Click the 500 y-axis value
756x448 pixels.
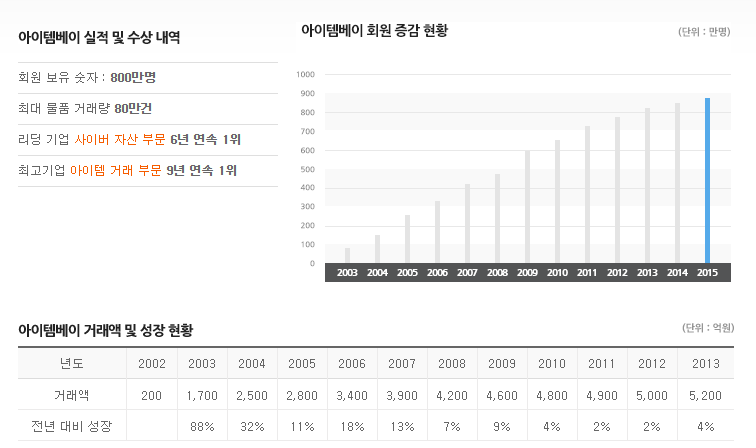(308, 169)
